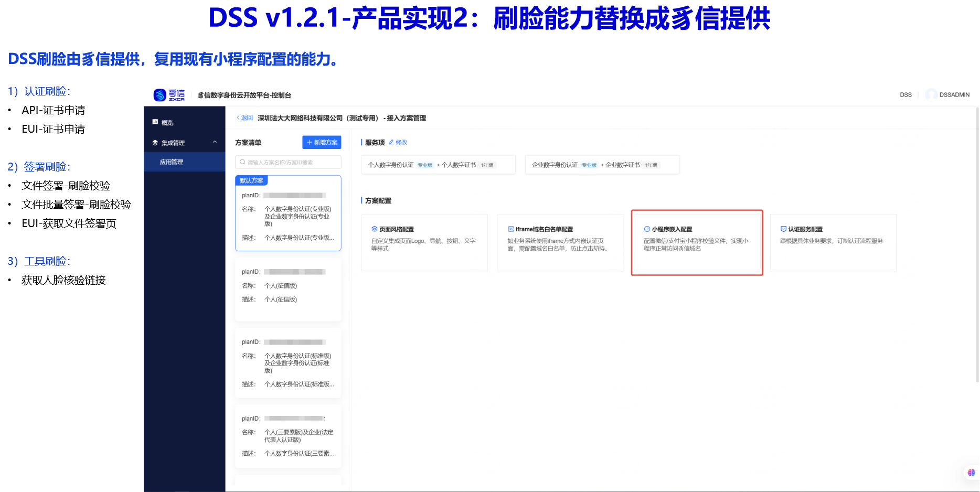Click the 服务项 section heading
The width and height of the screenshot is (980, 492).
click(375, 143)
